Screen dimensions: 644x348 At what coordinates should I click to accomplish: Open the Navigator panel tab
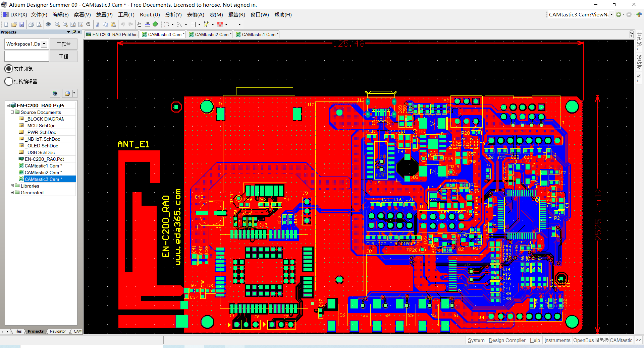(x=58, y=331)
